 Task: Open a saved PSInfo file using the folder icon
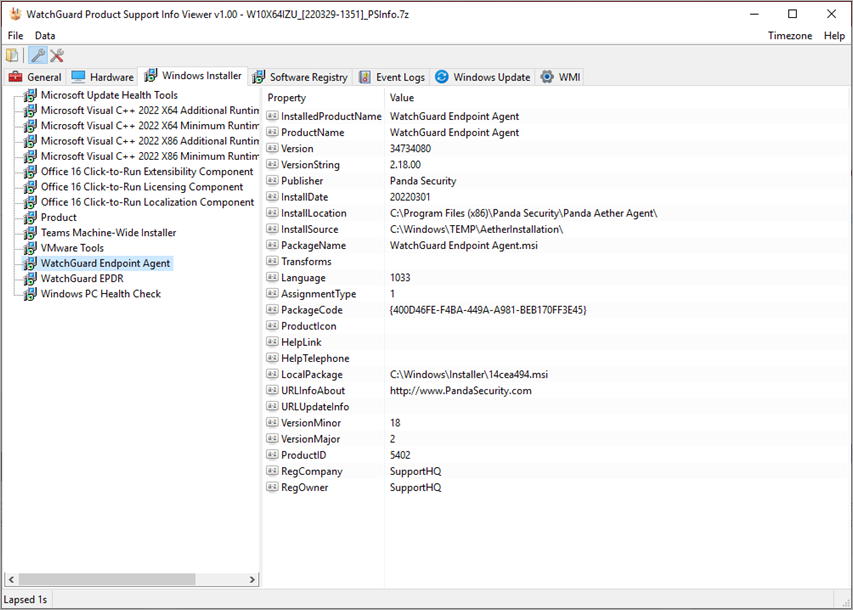[x=11, y=55]
